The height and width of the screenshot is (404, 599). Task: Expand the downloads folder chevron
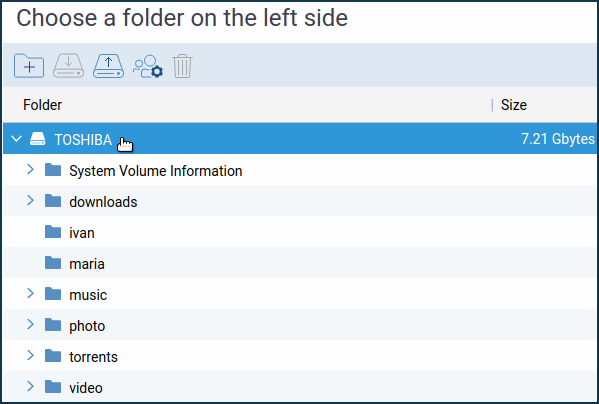click(x=31, y=200)
